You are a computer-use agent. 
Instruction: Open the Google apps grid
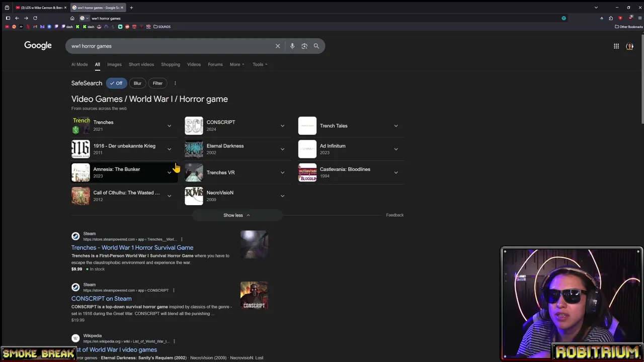[616, 46]
